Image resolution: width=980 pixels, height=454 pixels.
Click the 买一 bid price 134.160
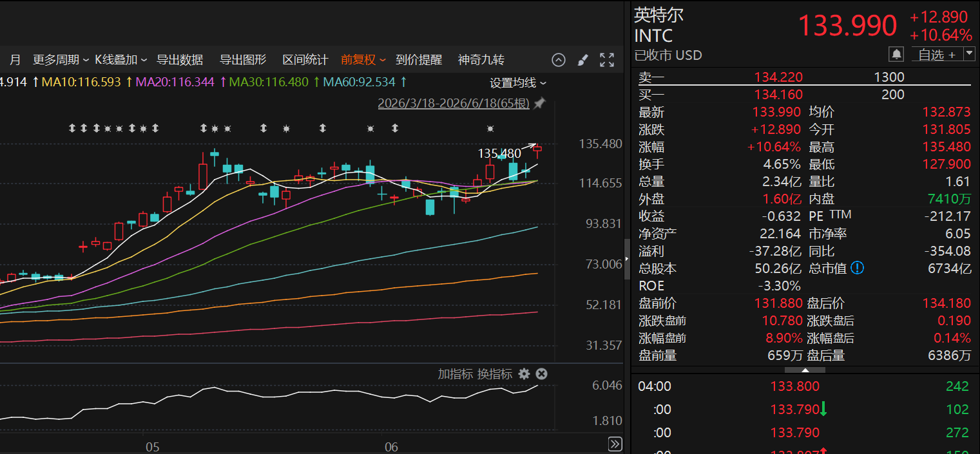[778, 95]
